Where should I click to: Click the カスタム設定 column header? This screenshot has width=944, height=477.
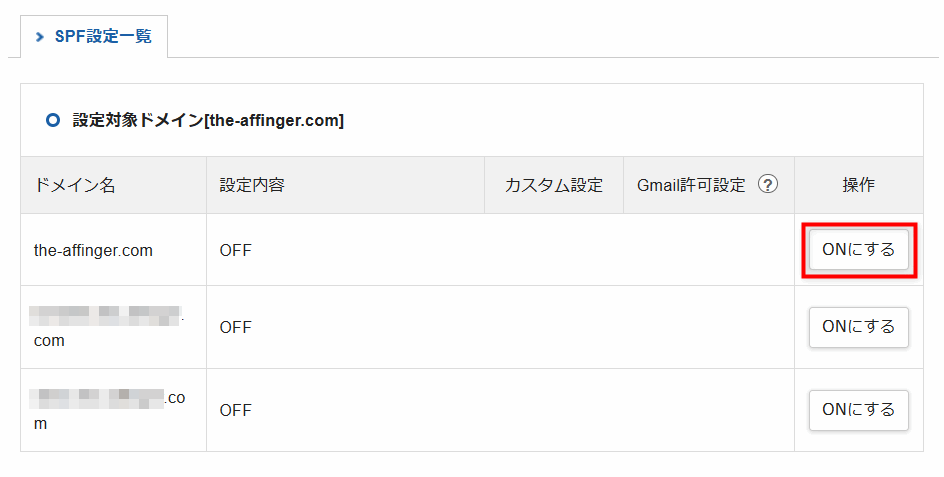click(554, 185)
